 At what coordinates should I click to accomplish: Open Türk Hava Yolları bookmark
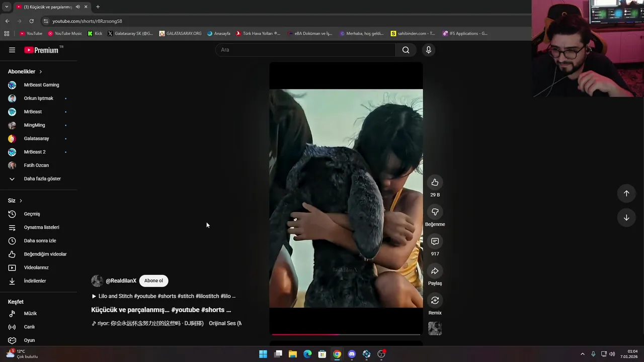click(258, 34)
